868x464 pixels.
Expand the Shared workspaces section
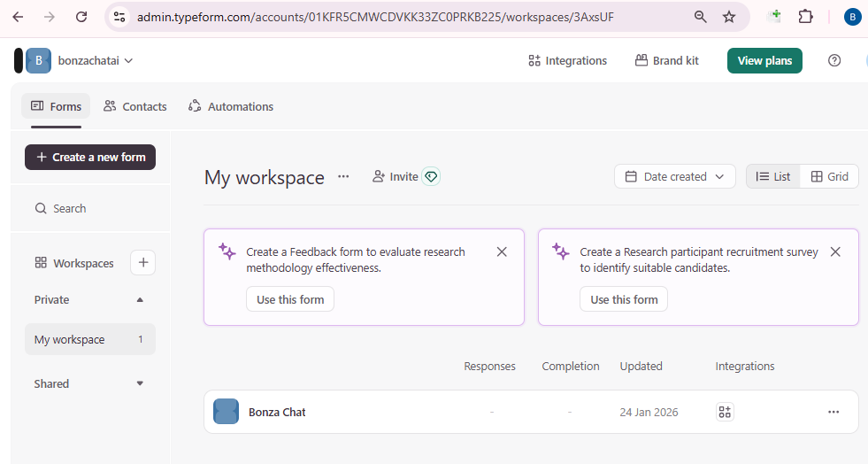[140, 383]
